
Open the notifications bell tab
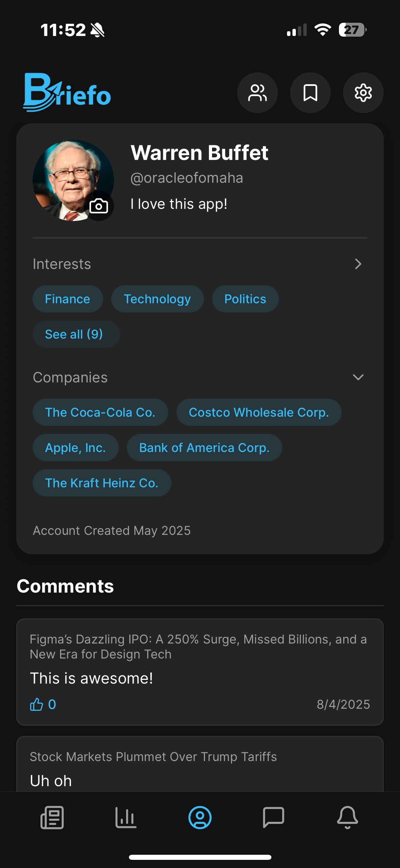coord(347,817)
